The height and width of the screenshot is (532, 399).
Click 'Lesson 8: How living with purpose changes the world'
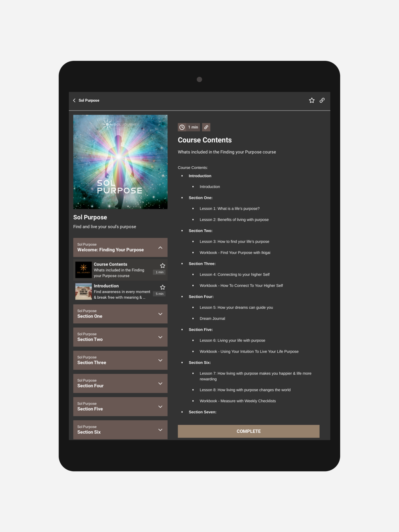[245, 390]
